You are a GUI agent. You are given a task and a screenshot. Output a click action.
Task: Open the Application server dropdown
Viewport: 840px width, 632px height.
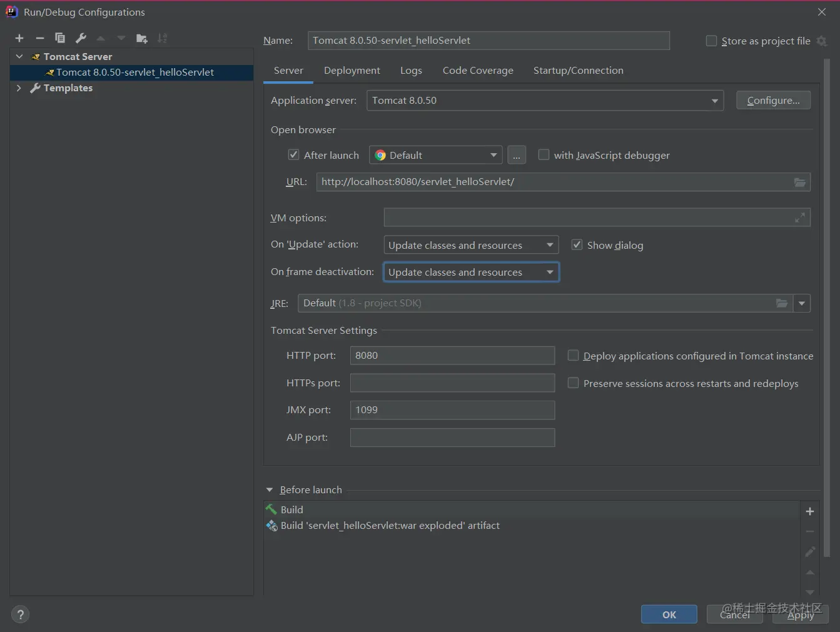545,101
